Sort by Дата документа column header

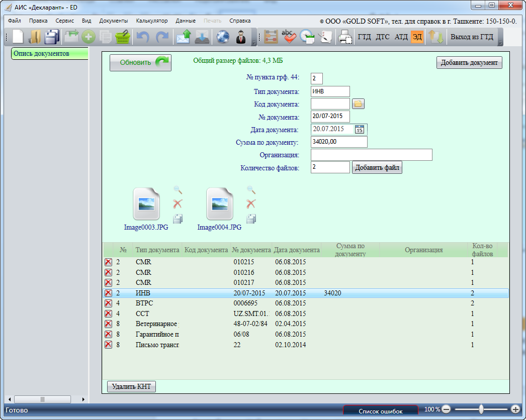pos(297,250)
